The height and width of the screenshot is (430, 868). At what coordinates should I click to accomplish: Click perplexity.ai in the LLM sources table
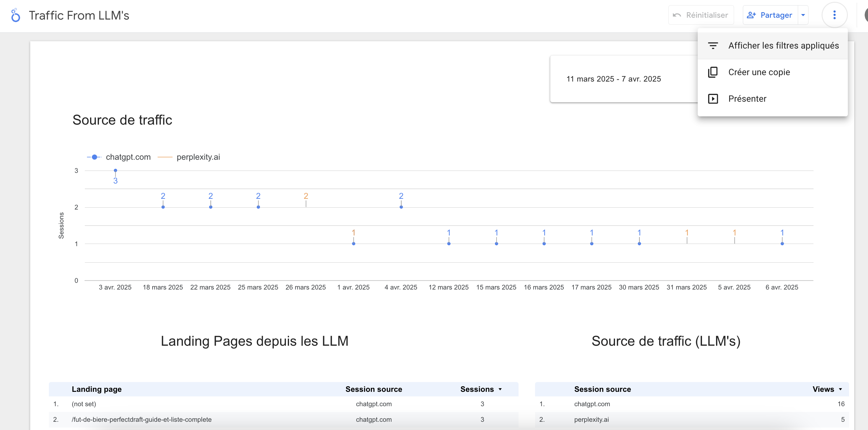point(591,420)
